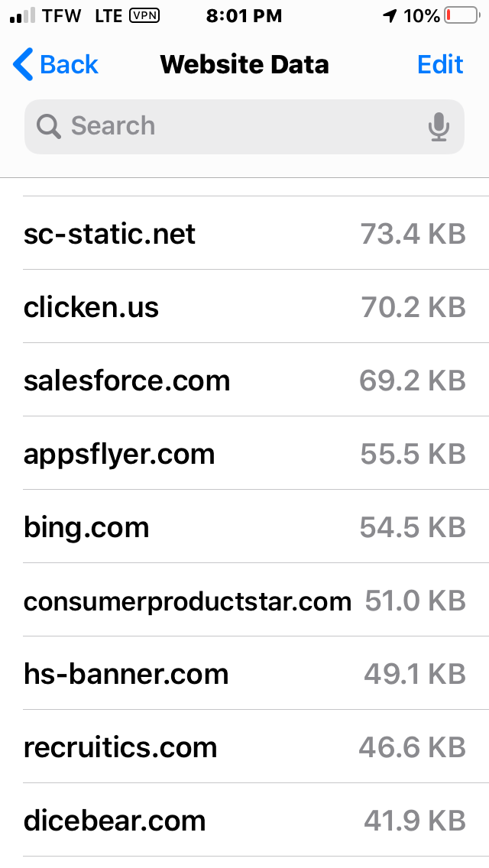
Task: Tap the cellular signal bars icon
Action: [22, 16]
